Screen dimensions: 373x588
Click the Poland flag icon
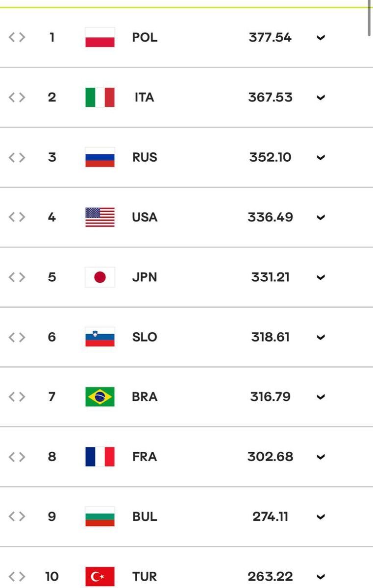(x=100, y=37)
